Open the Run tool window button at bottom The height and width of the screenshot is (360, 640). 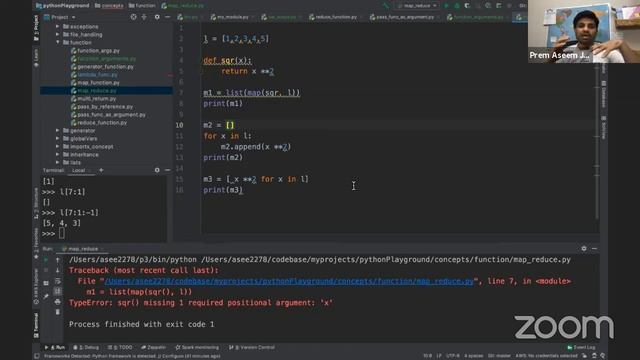click(x=55, y=347)
